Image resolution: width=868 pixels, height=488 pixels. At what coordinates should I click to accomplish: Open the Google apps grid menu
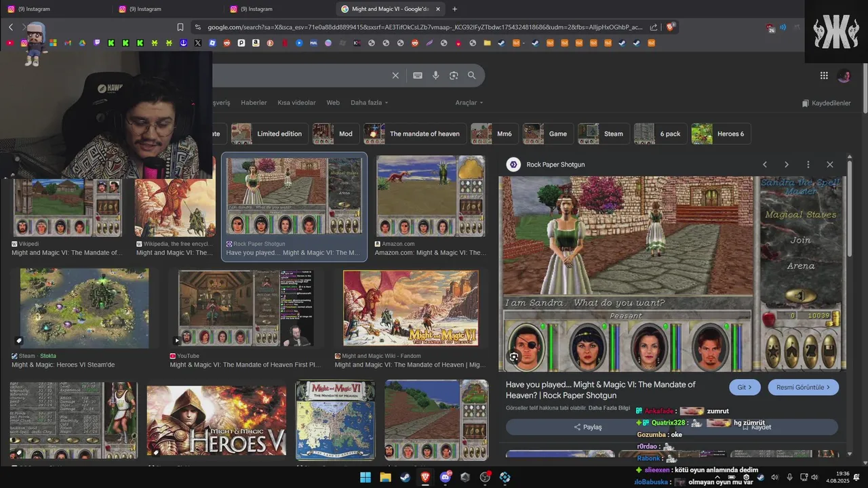824,76
